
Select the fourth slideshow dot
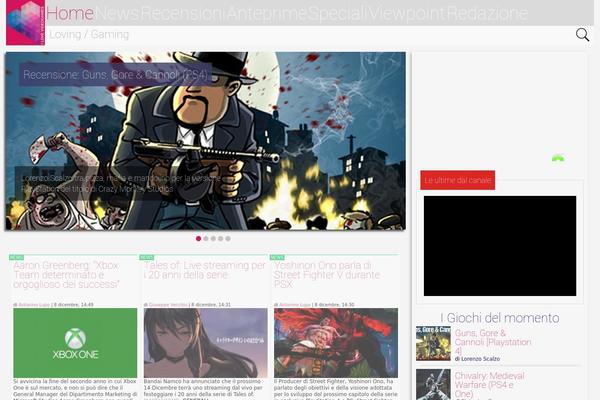tap(220, 238)
